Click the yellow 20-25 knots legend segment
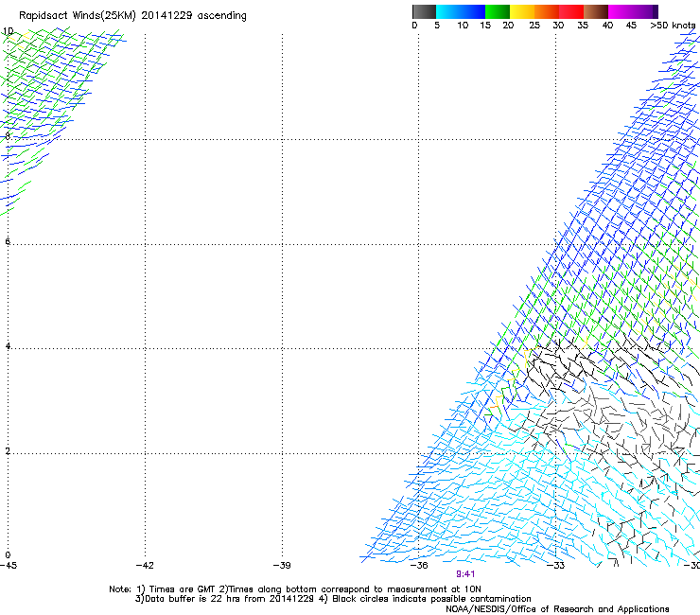This screenshot has height=615, width=700. [x=522, y=11]
